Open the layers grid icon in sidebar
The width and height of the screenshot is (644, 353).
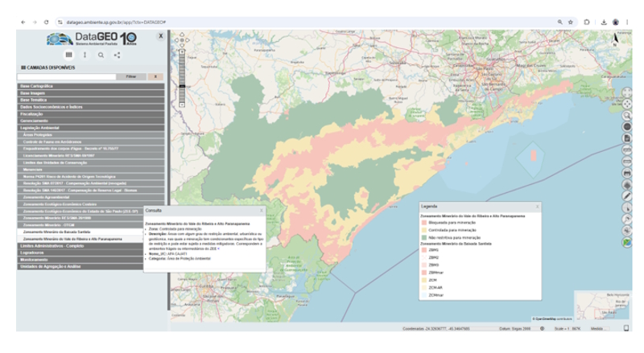(x=69, y=55)
